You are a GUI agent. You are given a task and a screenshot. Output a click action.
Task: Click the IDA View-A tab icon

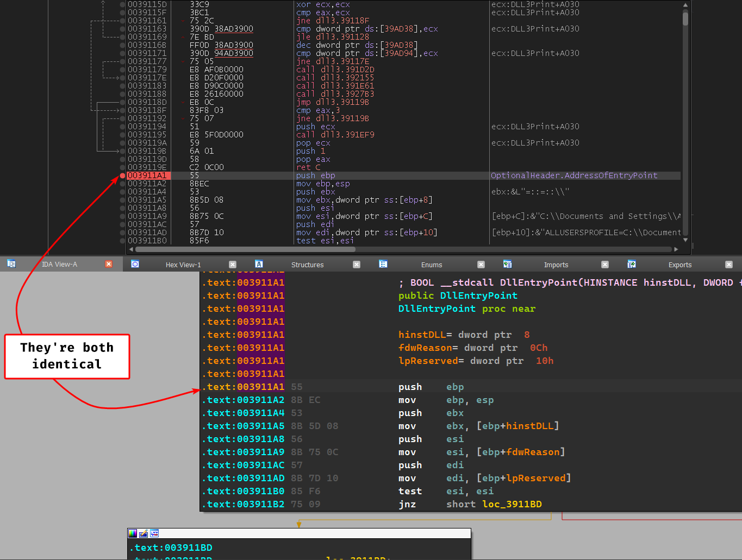pyautogui.click(x=11, y=265)
